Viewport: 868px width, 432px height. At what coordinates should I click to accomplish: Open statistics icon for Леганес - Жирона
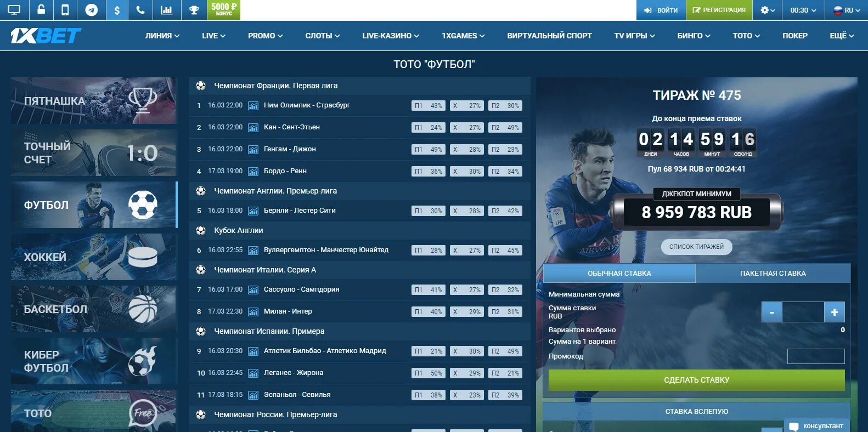click(x=253, y=373)
